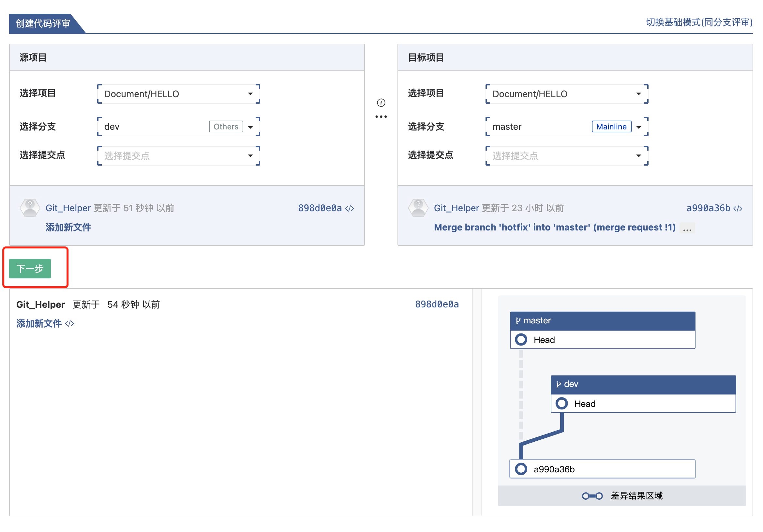Screen dimensions: 763x532
Task: Click master Head commit circle in graph
Action: point(521,340)
